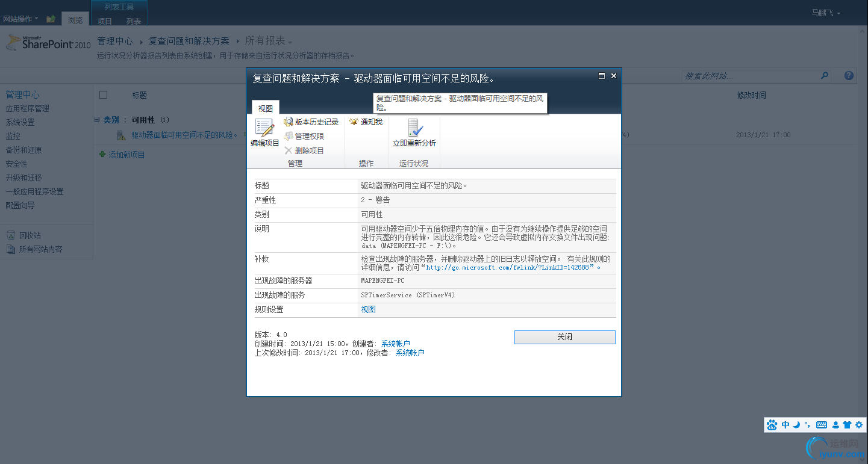
Task: Select 通知我 alert button in ribbon
Action: click(x=366, y=122)
